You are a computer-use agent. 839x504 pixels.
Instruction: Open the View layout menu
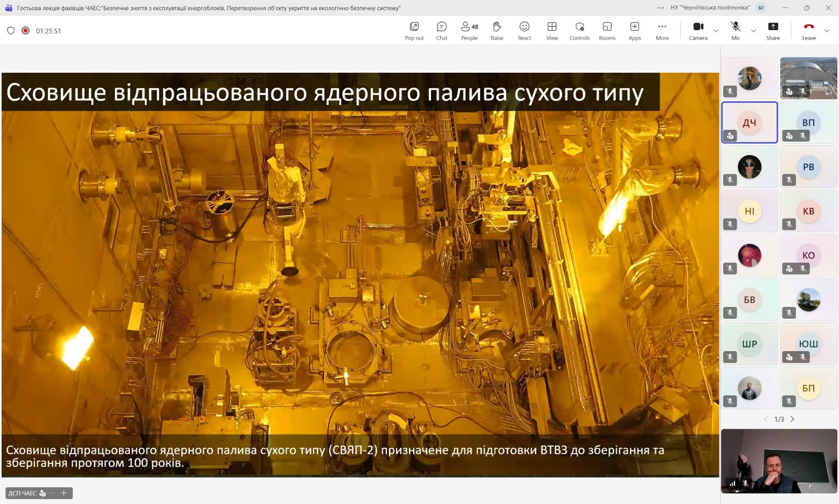[x=552, y=31]
